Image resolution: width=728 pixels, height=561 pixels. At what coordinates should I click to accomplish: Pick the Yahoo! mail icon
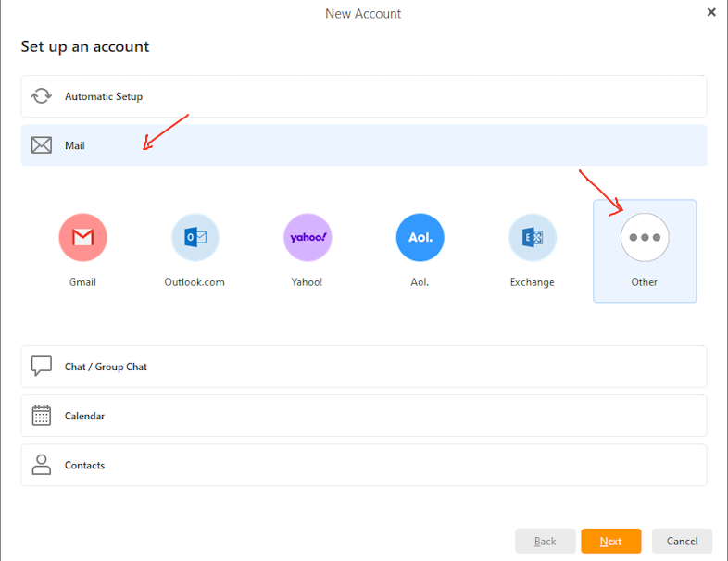(x=308, y=237)
